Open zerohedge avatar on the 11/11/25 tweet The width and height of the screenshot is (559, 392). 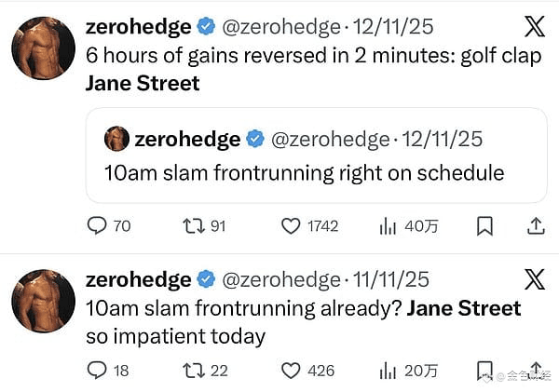point(44,301)
